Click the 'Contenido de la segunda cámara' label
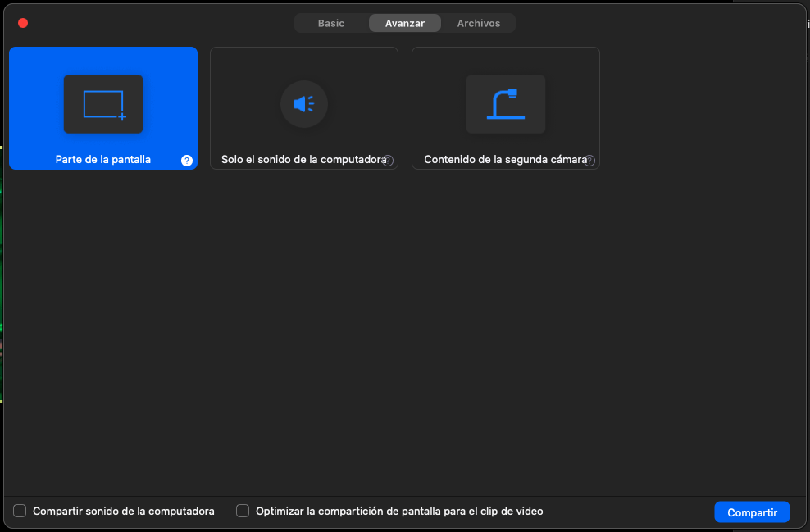This screenshot has height=532, width=810. (x=504, y=160)
